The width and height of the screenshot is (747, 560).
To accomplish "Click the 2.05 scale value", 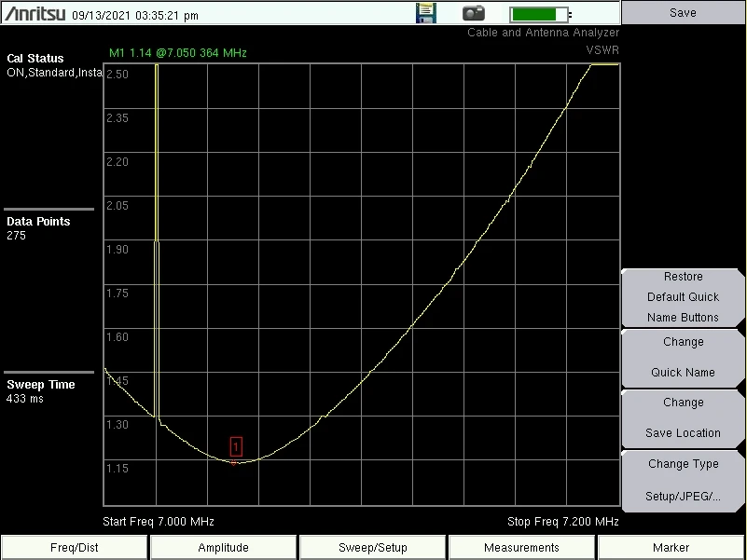I will [x=118, y=206].
